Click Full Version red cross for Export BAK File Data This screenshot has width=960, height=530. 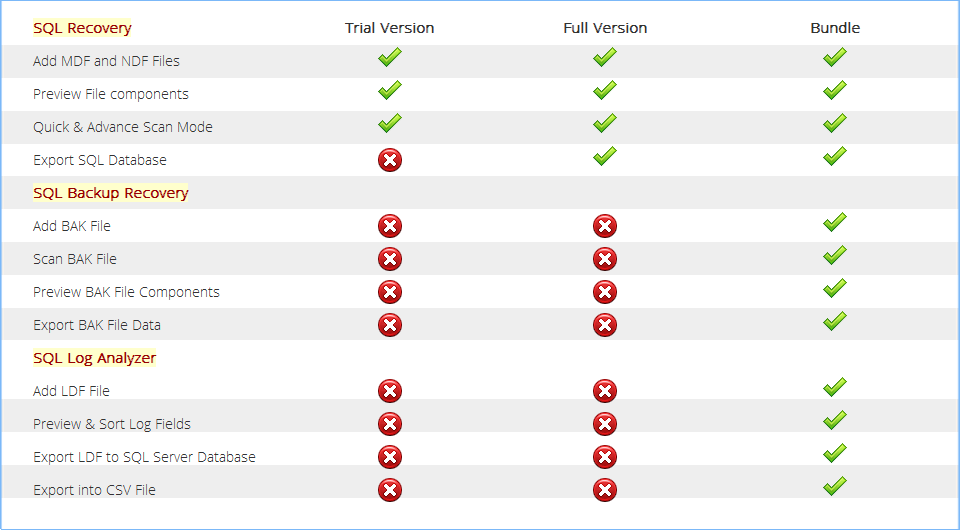[x=605, y=325]
